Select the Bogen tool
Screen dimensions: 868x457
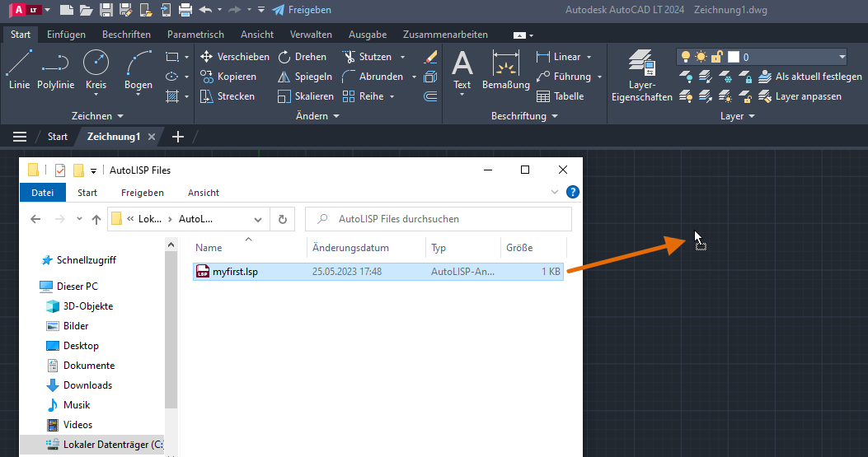coord(138,67)
